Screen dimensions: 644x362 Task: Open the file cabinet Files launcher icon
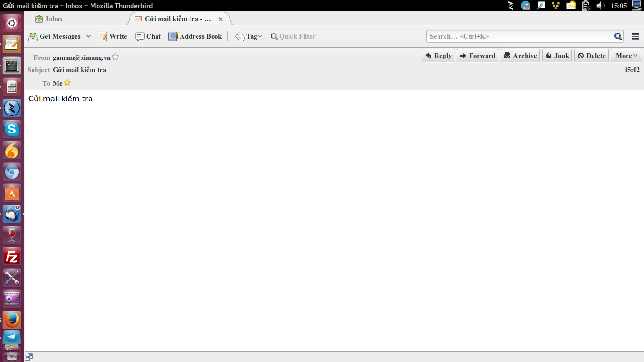tap(12, 86)
